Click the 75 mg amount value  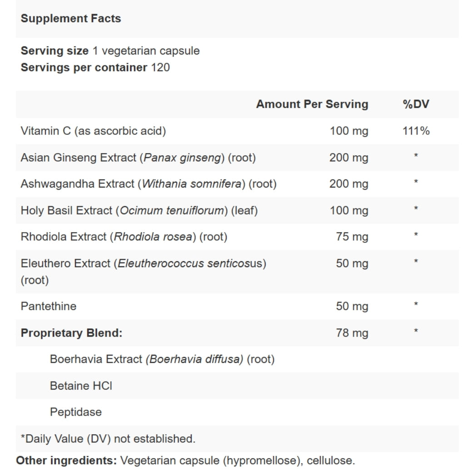tap(352, 237)
